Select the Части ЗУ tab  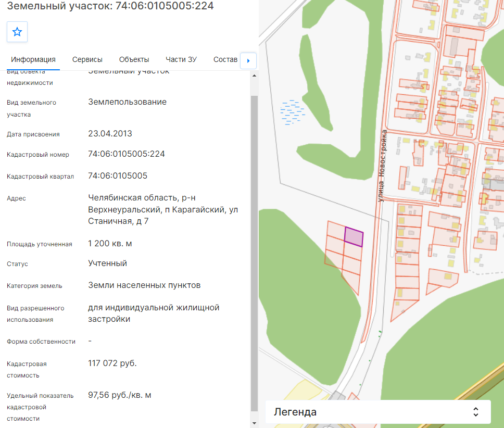click(181, 60)
